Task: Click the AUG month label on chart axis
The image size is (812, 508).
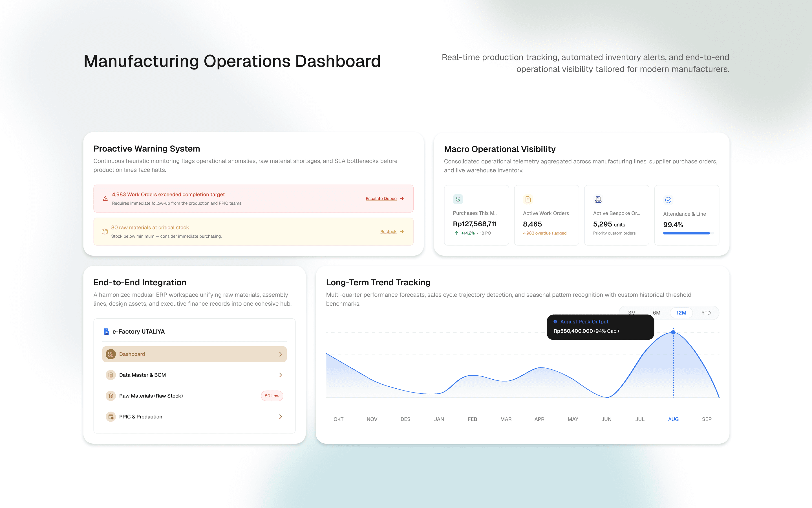Action: 673,419
